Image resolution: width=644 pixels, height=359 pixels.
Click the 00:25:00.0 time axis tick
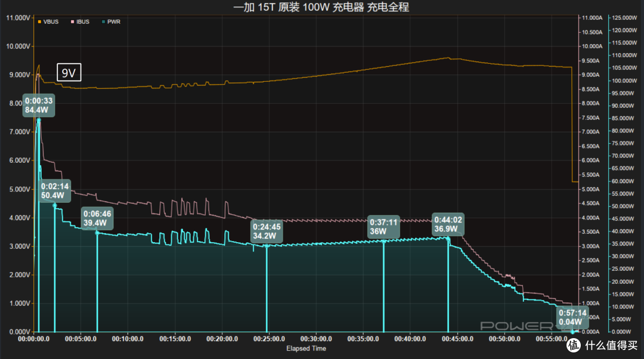click(269, 339)
